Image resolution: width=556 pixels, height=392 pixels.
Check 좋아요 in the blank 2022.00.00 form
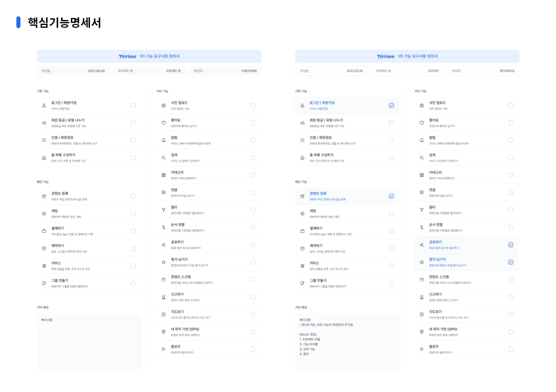pos(253,123)
